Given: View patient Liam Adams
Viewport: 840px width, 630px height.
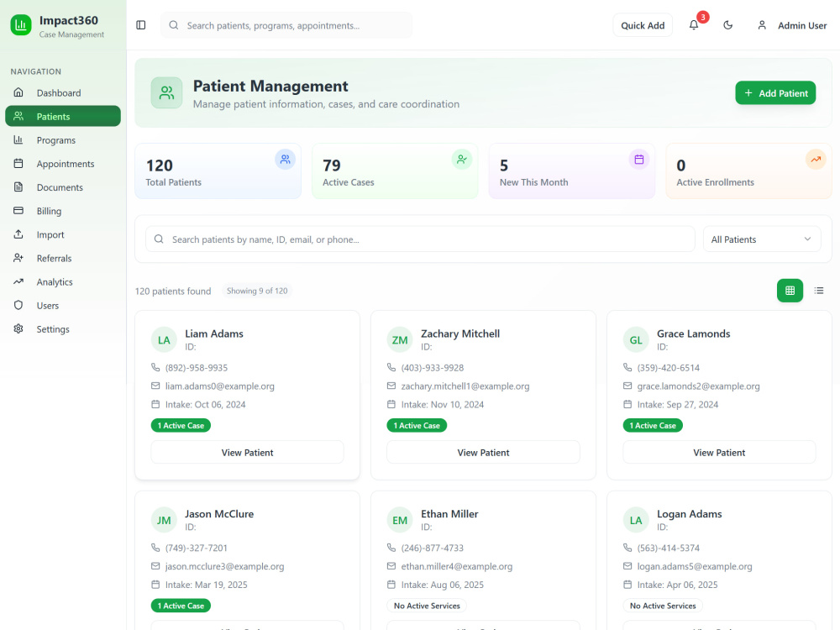Looking at the screenshot, I should (247, 452).
